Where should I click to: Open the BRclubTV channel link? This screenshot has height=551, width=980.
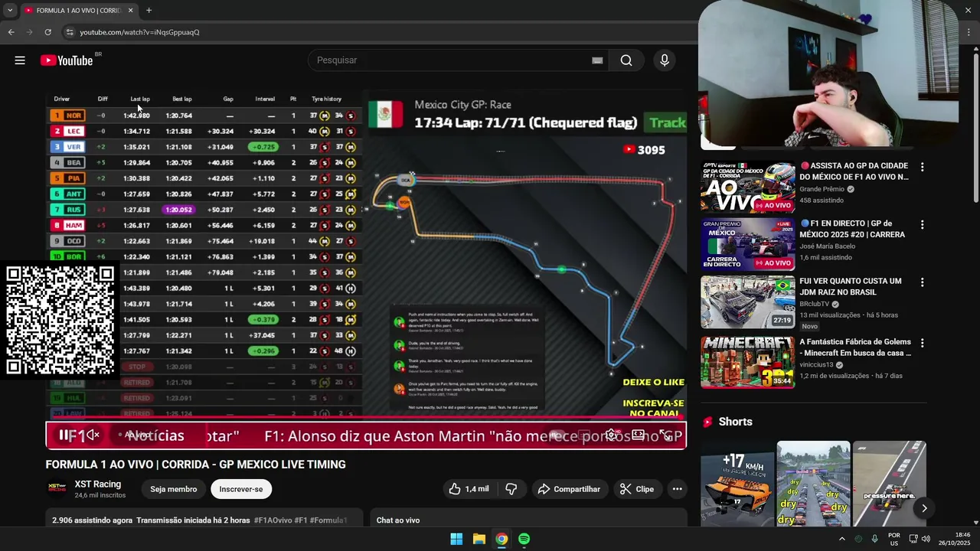pos(815,304)
